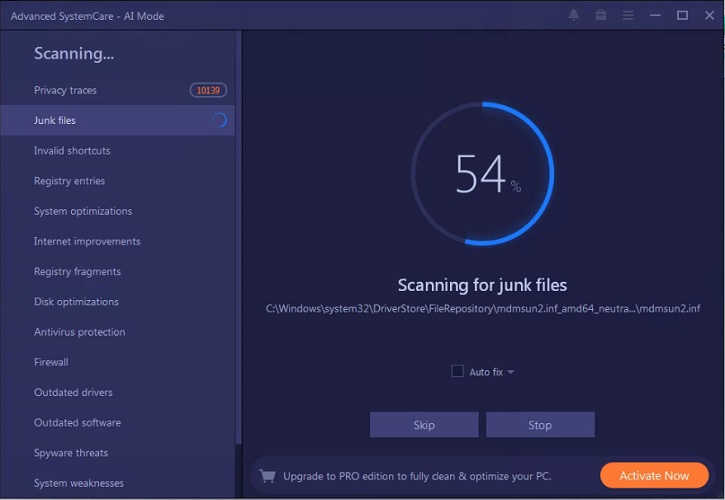Select Outdated drivers scan item

73,392
